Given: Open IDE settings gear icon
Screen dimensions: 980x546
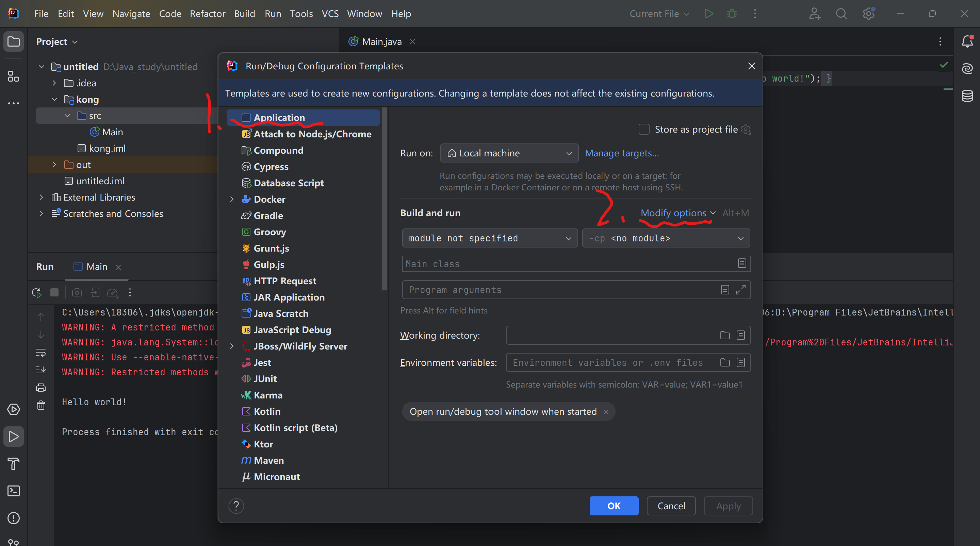Looking at the screenshot, I should (868, 14).
